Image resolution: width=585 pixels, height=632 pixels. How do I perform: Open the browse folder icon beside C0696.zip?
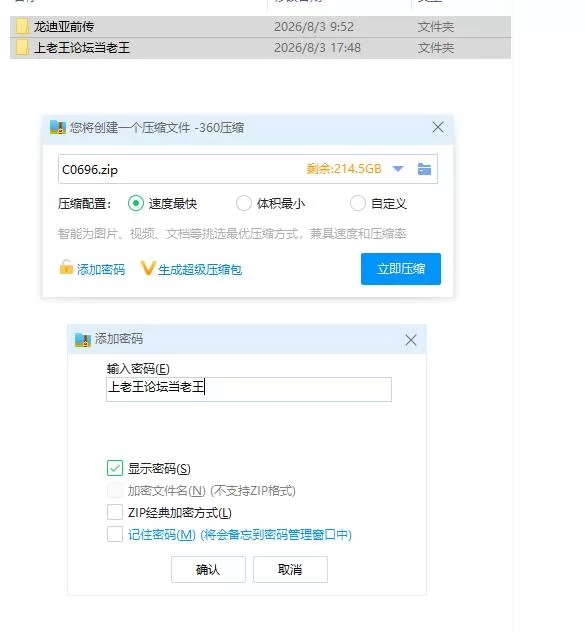pyautogui.click(x=424, y=169)
